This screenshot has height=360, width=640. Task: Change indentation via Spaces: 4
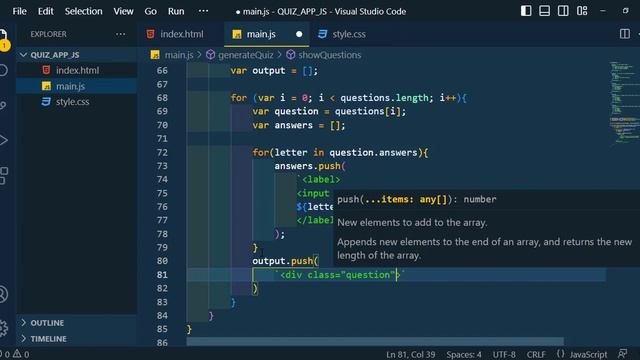click(x=464, y=355)
